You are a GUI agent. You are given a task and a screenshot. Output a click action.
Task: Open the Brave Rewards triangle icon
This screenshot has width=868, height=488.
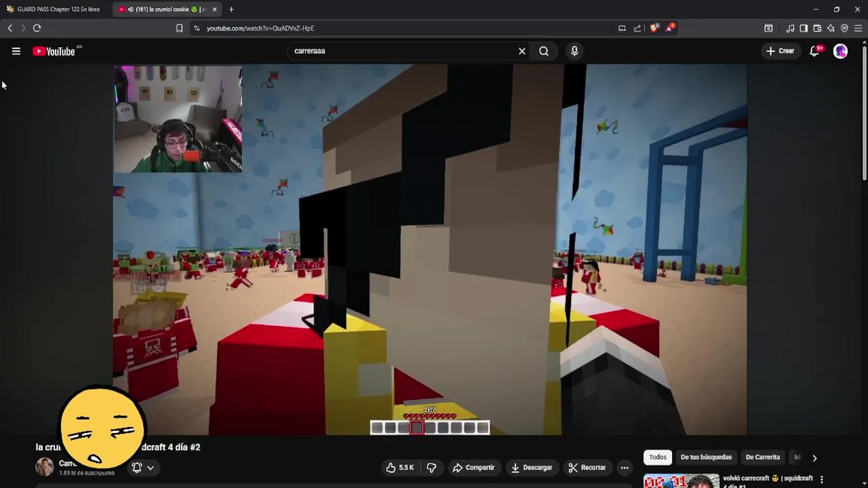(670, 28)
